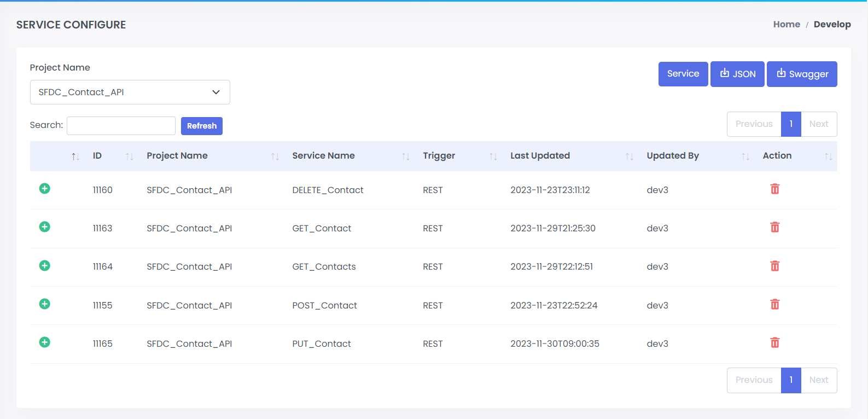Click top Previous pagination button
Screen dimensions: 868x419
click(754, 124)
